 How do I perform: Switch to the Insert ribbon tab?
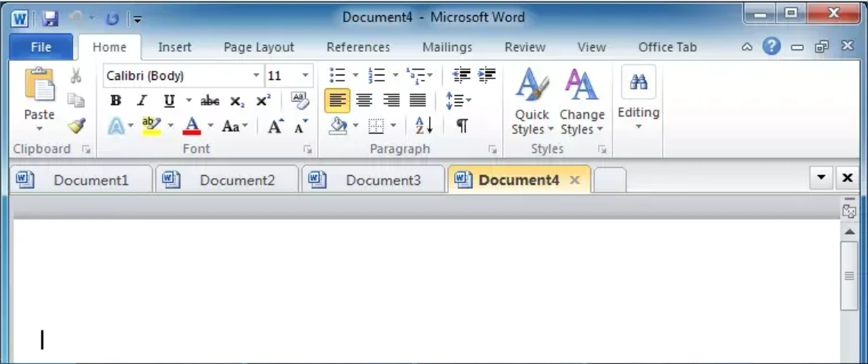coord(174,48)
